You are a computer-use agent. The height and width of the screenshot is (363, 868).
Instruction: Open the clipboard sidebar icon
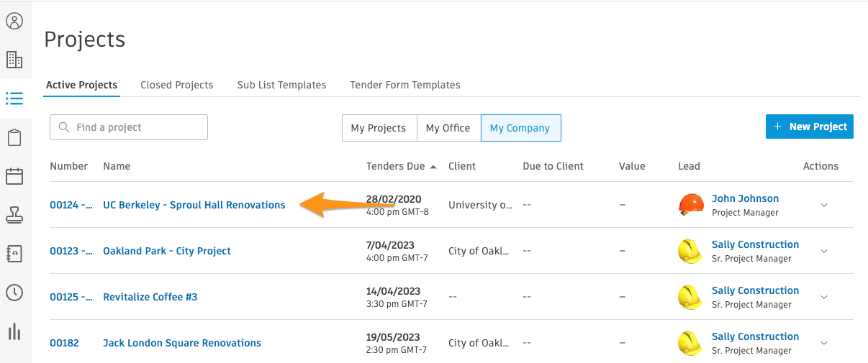coord(14,137)
